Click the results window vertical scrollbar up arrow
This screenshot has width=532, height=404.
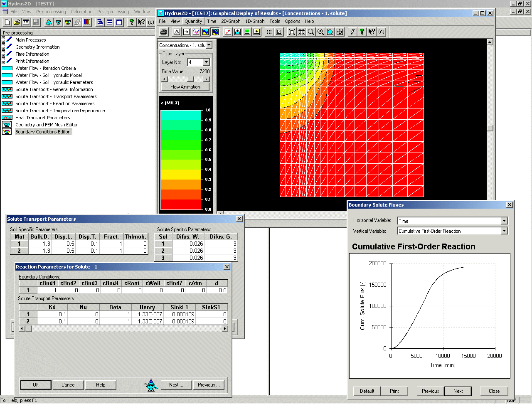490,42
